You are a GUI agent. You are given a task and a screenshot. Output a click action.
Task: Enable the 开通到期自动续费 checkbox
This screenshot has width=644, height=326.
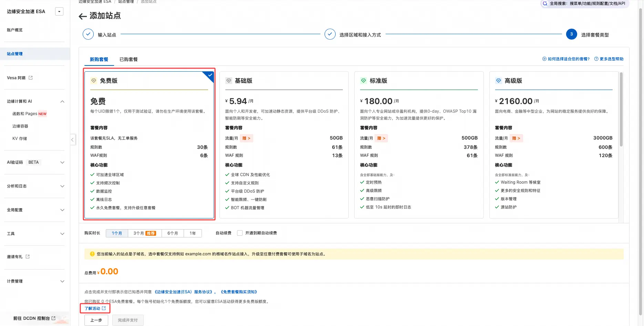pos(240,233)
